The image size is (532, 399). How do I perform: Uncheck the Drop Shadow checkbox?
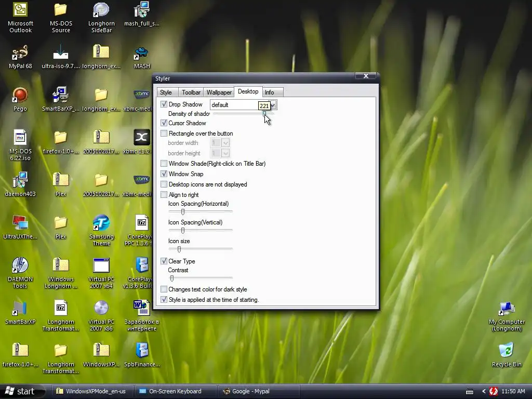tap(164, 104)
